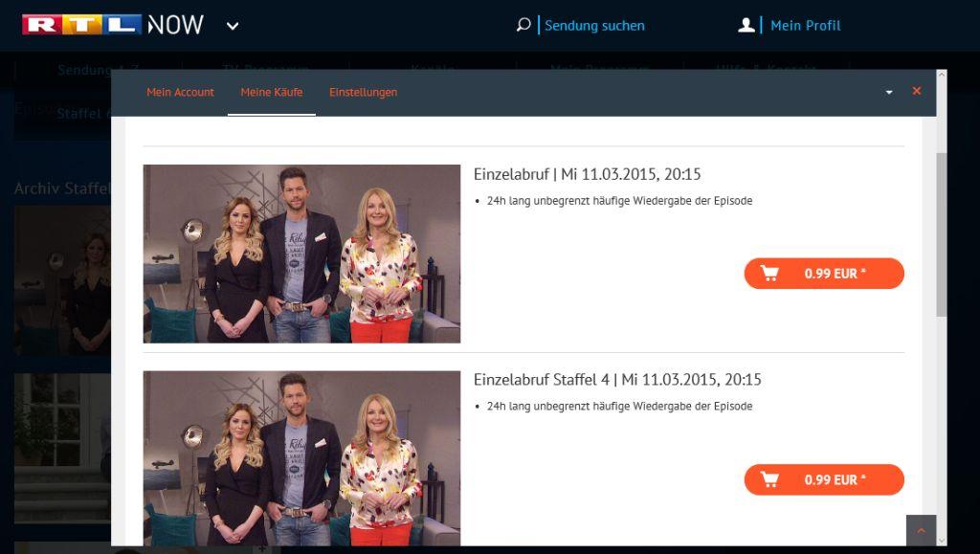Click the Archiv Staffel heading in the background page
This screenshot has width=980, height=554.
(x=62, y=188)
